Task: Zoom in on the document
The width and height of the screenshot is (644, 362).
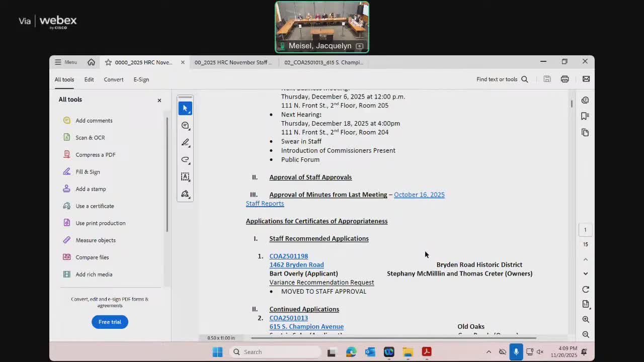Action: [x=585, y=319]
